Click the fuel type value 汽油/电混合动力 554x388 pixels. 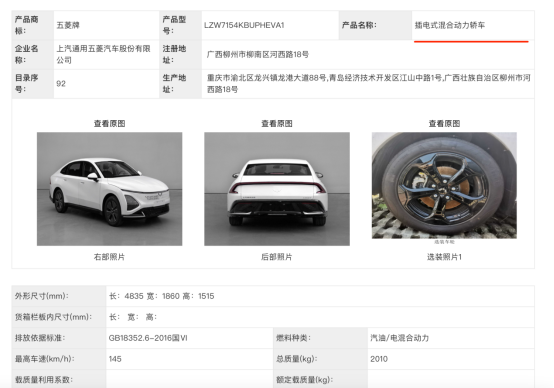pos(399,338)
